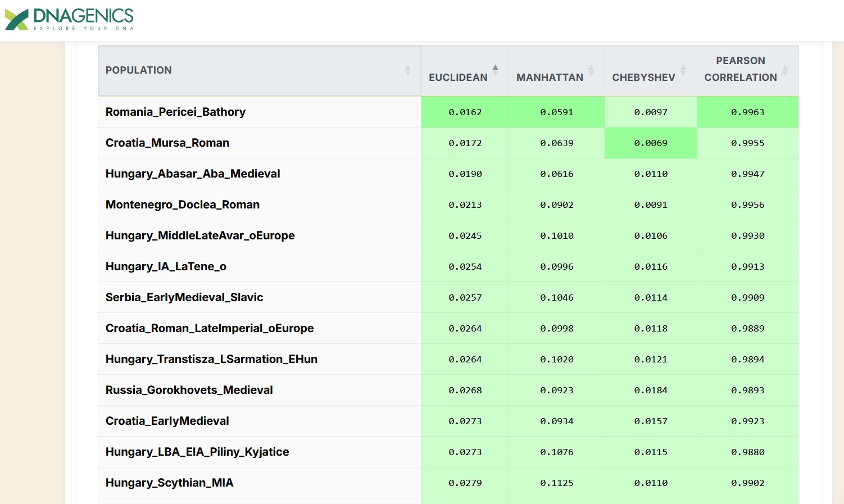This screenshot has width=844, height=504.
Task: Click Chebyshev value 0.0114
Action: click(x=651, y=298)
